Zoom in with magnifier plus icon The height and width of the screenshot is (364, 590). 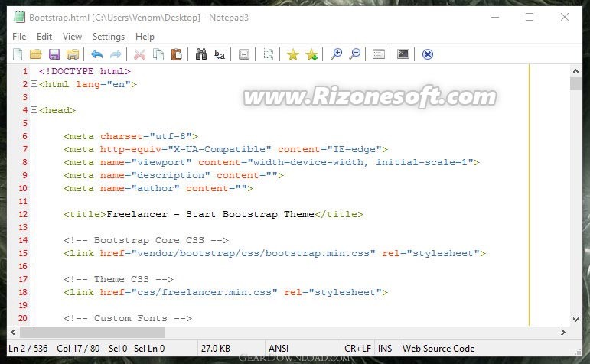point(336,54)
